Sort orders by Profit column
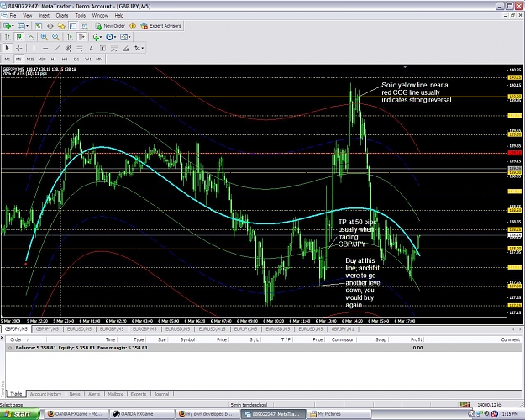 pyautogui.click(x=416, y=339)
